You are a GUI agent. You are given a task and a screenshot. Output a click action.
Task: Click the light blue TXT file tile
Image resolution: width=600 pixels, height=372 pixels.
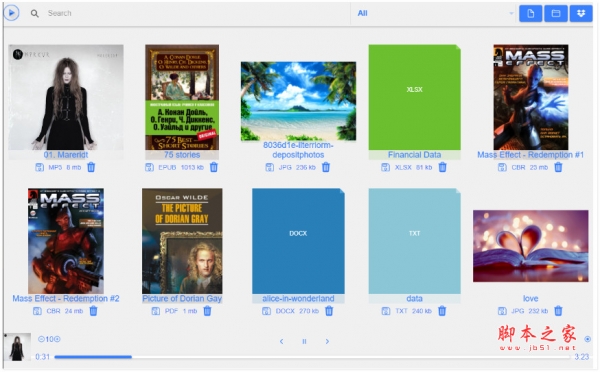(414, 241)
